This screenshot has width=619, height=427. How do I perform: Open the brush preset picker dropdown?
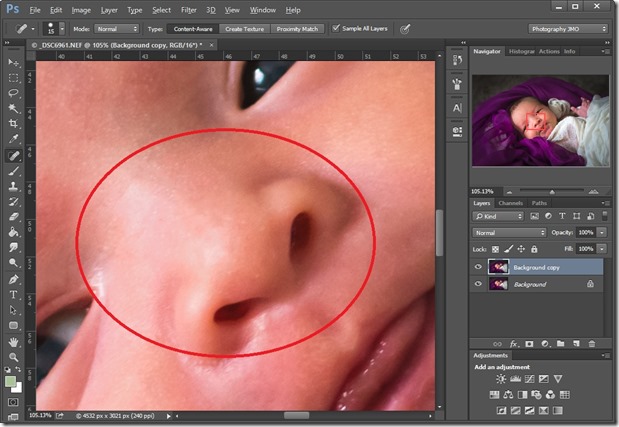point(62,29)
